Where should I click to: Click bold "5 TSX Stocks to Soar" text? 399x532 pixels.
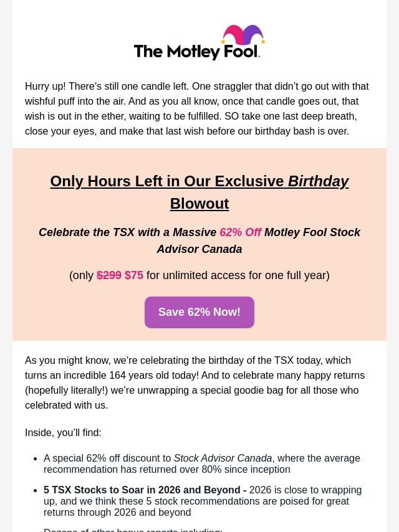click(143, 490)
